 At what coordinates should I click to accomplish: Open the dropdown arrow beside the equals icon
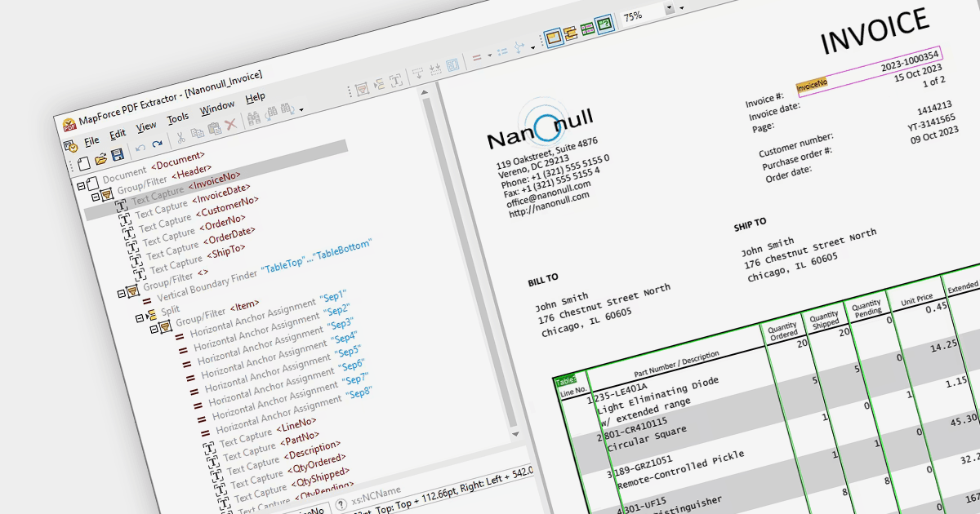[x=488, y=55]
